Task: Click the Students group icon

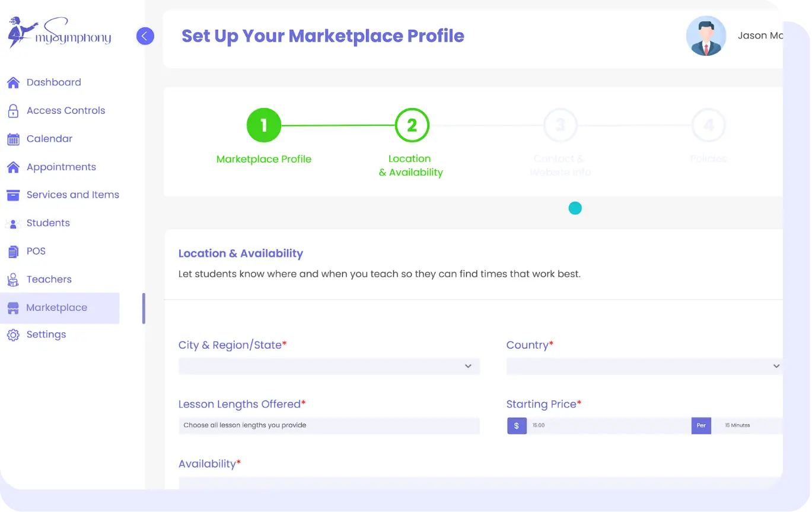Action: pyautogui.click(x=13, y=224)
